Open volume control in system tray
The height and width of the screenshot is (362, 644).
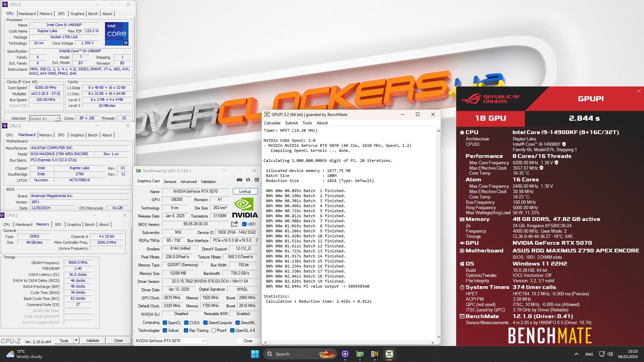coord(610,354)
